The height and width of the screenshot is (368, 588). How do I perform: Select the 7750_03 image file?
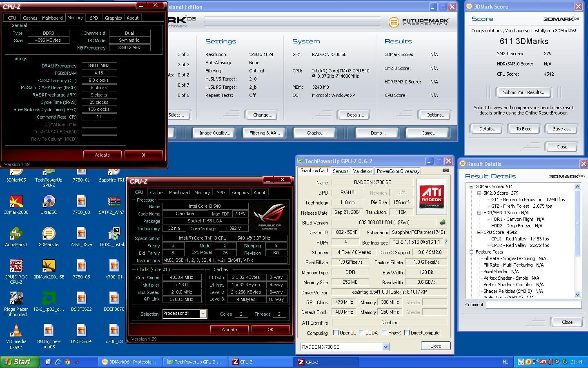point(81,204)
